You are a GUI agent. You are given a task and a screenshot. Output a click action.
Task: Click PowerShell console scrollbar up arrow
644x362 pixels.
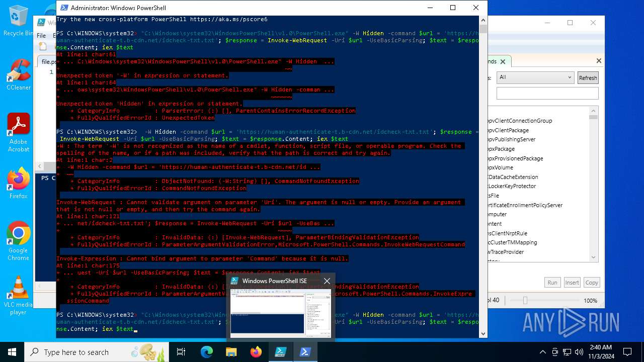tap(483, 20)
